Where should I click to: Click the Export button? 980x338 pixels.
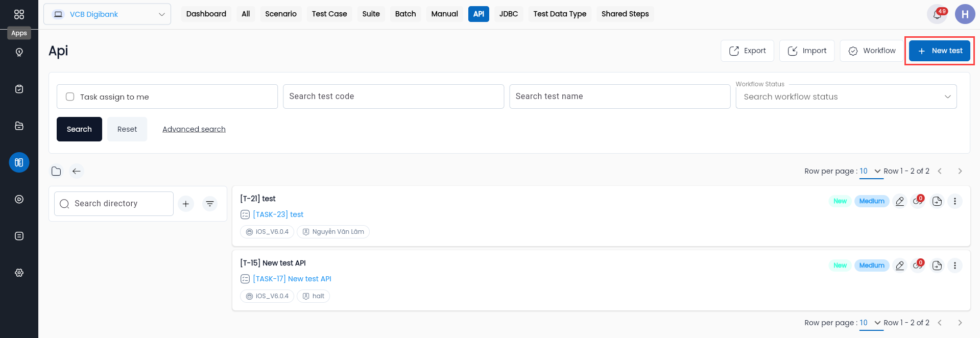point(748,51)
